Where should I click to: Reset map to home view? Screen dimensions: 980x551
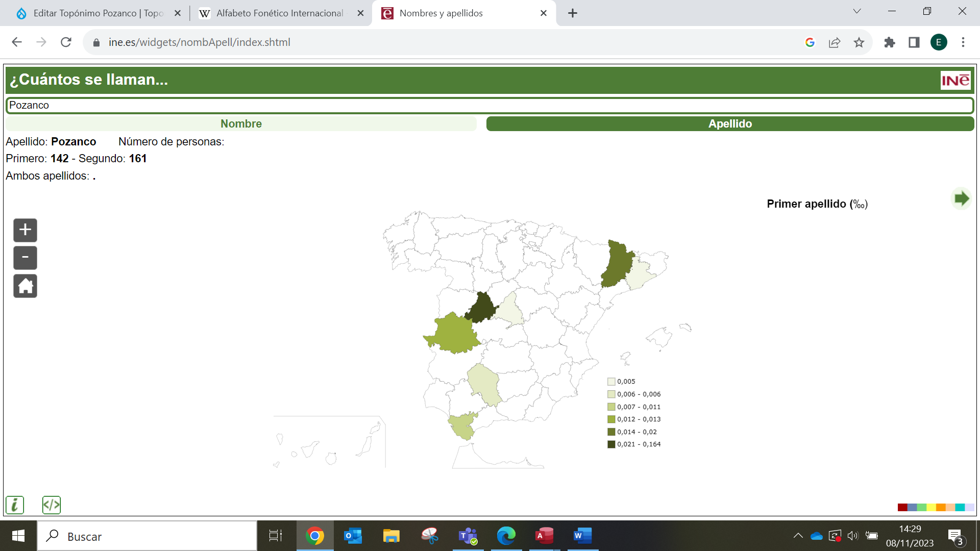25,286
